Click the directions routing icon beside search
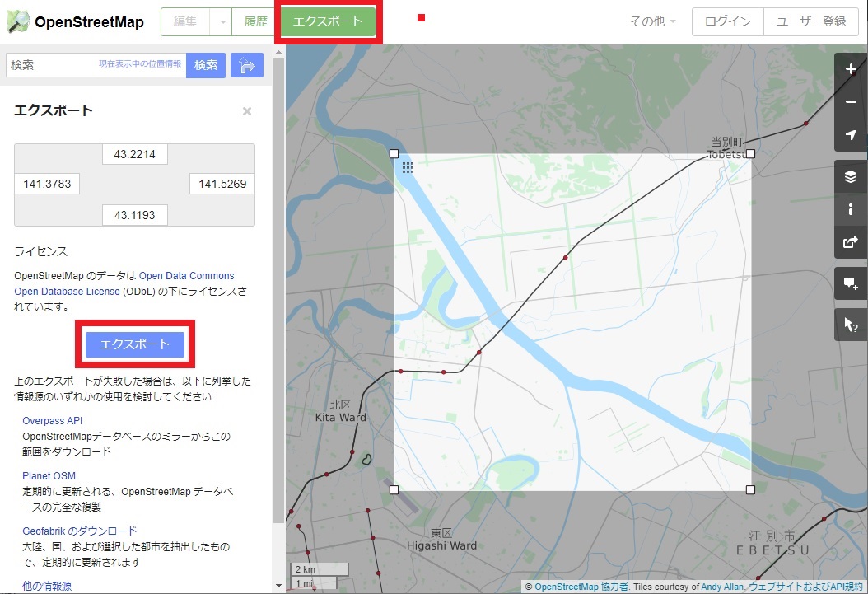This screenshot has height=594, width=868. tap(246, 65)
